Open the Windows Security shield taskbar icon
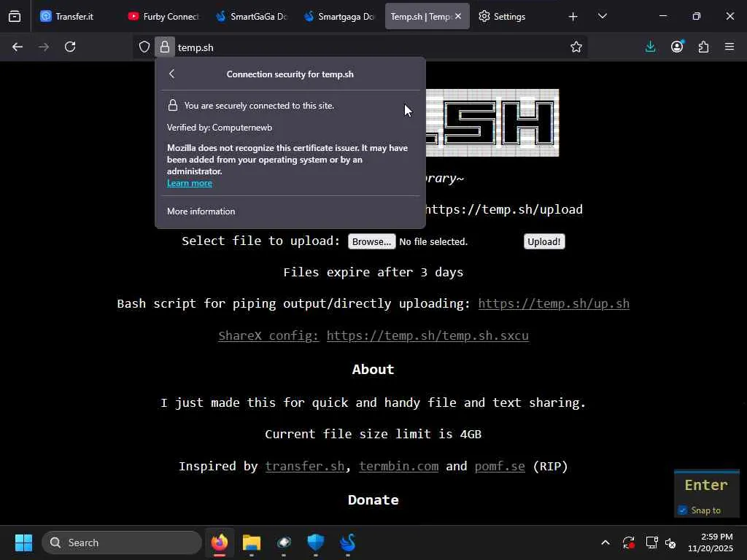 [315, 542]
